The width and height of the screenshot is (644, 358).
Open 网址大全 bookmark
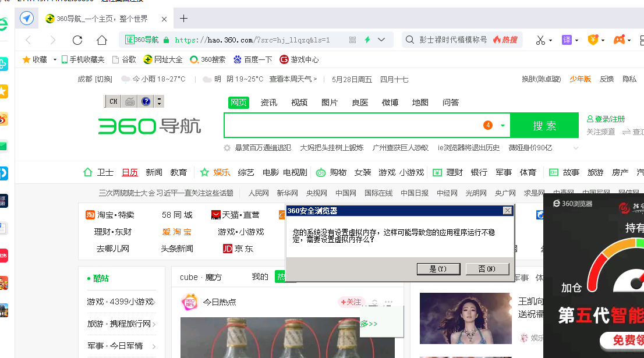(x=163, y=59)
